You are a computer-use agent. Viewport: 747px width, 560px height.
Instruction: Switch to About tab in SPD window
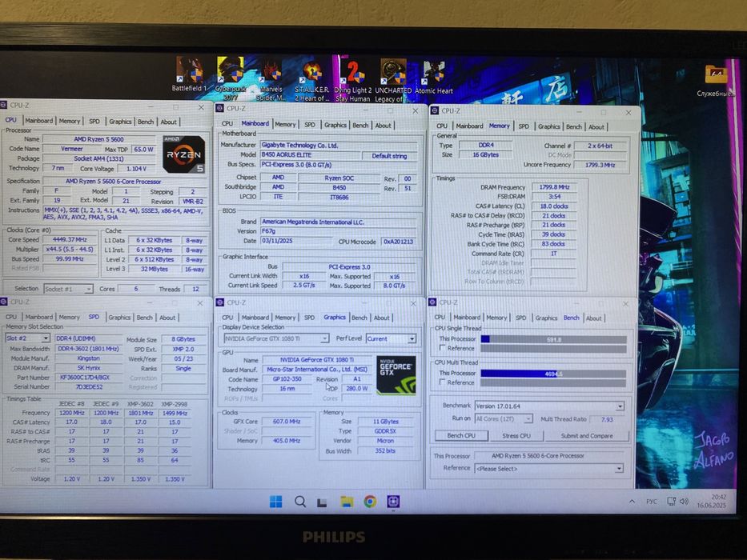click(167, 318)
